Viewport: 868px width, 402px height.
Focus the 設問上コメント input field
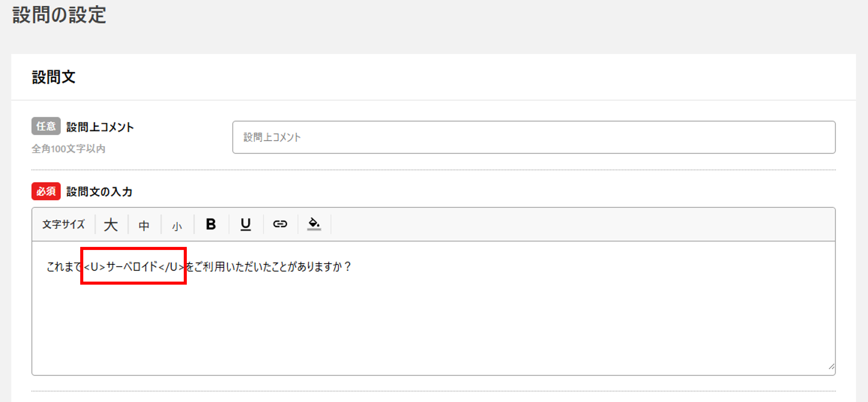[x=533, y=137]
